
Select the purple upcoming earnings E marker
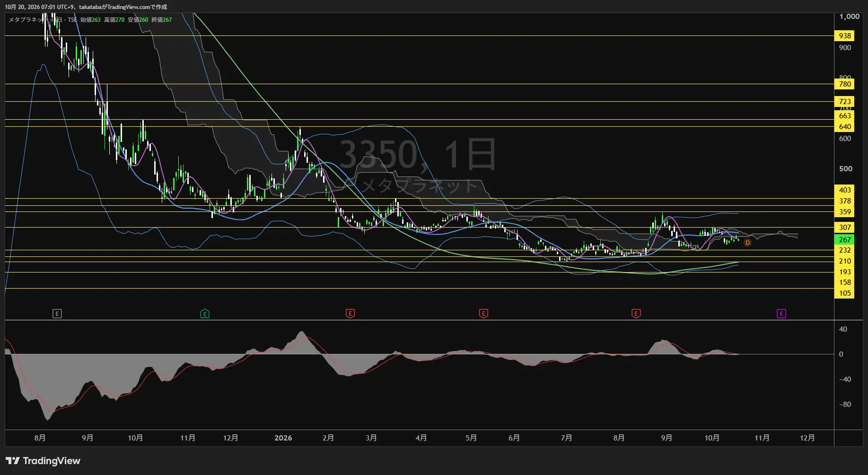click(781, 314)
